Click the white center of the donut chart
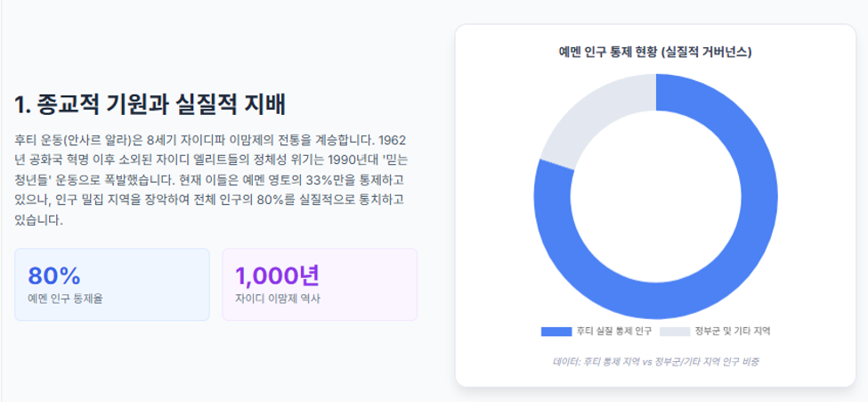The height and width of the screenshot is (402, 868). (655, 197)
